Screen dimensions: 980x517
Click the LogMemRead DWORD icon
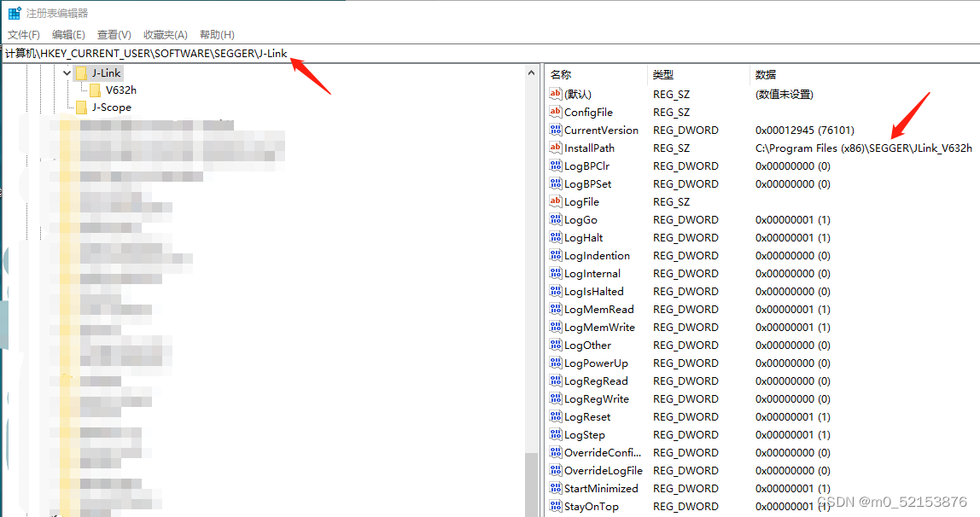point(556,309)
